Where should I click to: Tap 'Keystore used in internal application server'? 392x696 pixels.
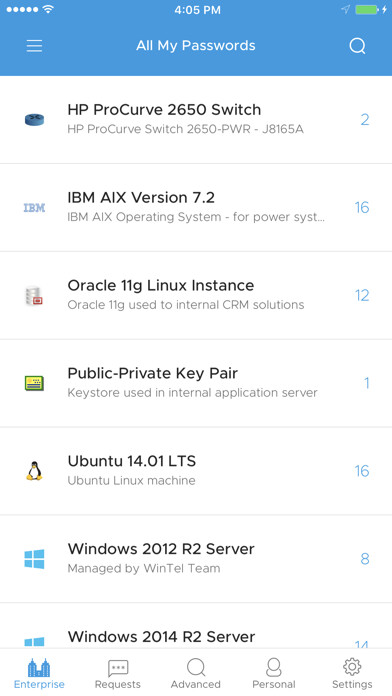click(x=192, y=393)
